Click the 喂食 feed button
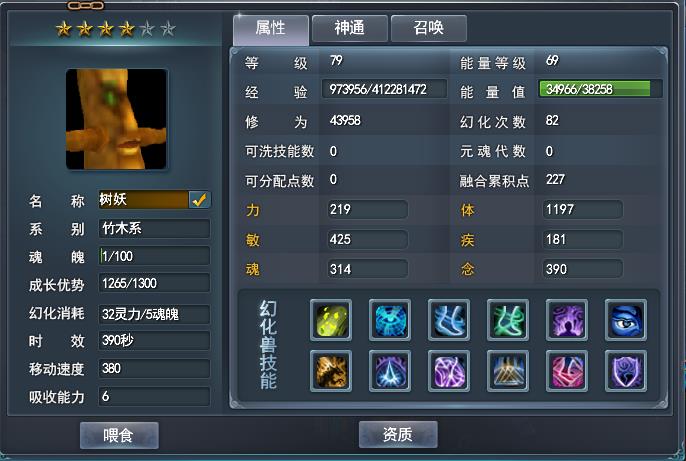The width and height of the screenshot is (686, 461). 119,435
